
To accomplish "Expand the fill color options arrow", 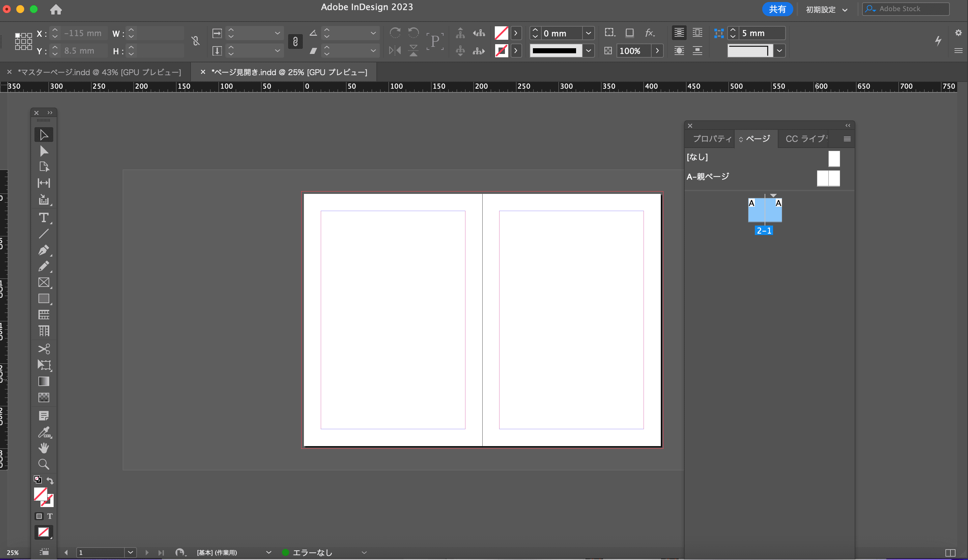I will [x=516, y=33].
